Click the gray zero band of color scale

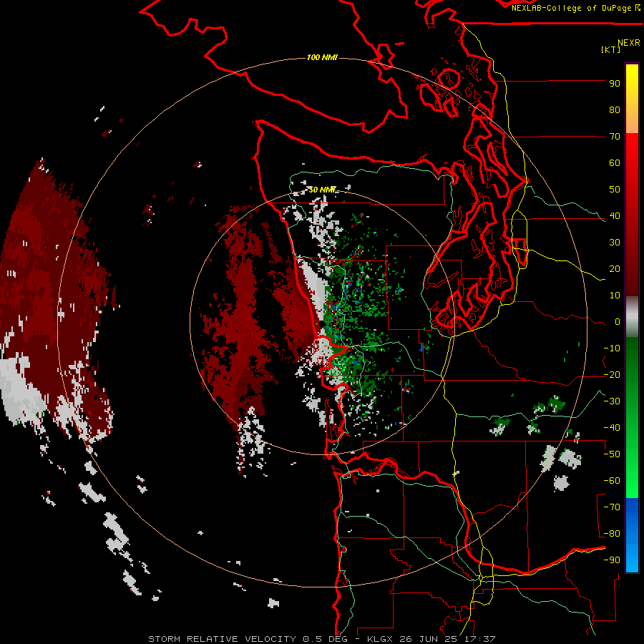[632, 317]
